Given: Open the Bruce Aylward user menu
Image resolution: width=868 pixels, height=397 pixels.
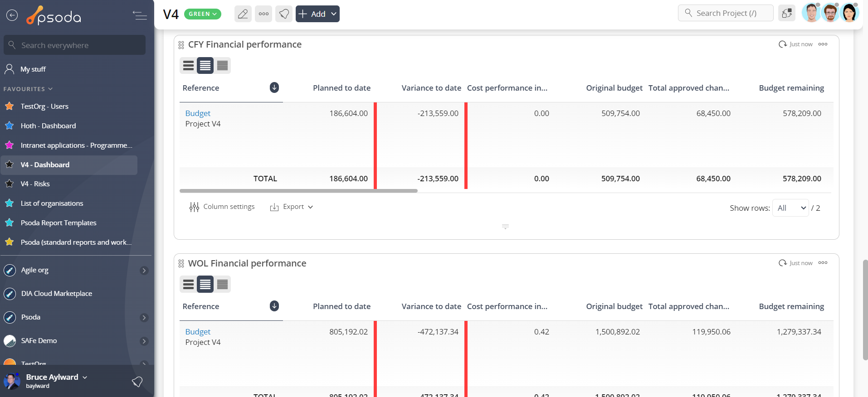Looking at the screenshot, I should tap(57, 377).
